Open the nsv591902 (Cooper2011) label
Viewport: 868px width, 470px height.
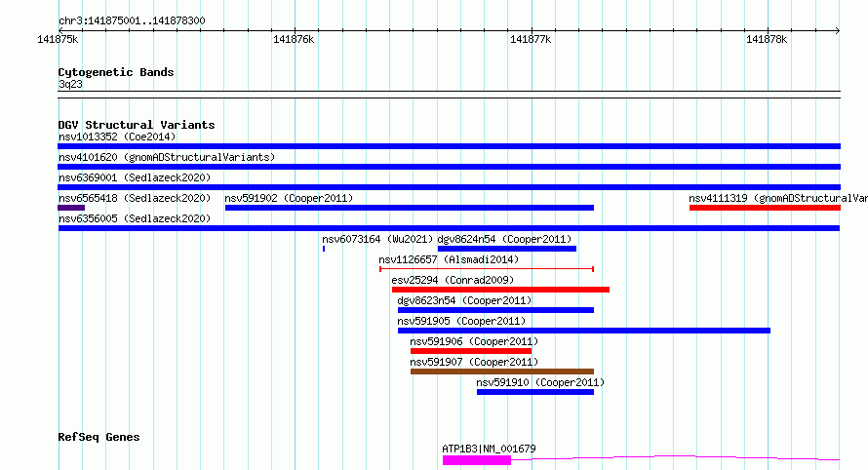[x=289, y=198]
